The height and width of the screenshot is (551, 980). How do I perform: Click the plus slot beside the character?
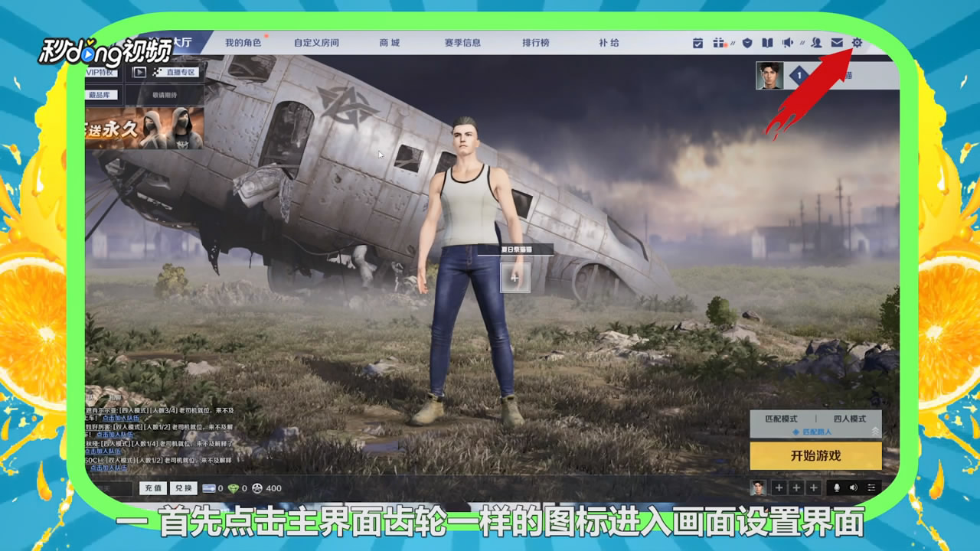[x=514, y=277]
